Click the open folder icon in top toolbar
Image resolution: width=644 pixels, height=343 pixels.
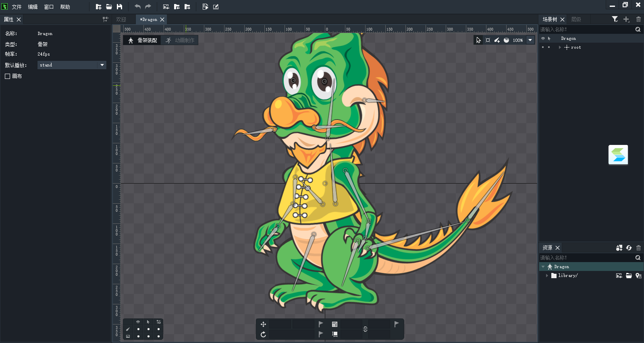tap(109, 7)
